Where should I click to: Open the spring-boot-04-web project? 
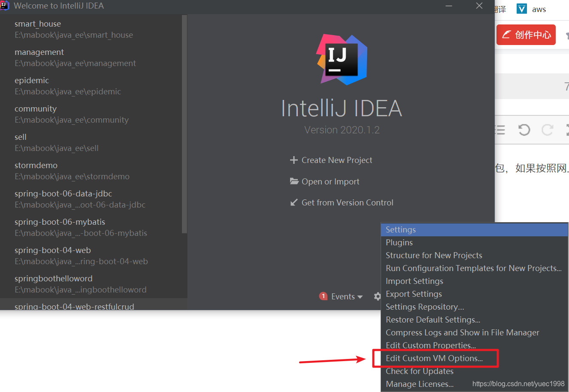[x=91, y=256]
